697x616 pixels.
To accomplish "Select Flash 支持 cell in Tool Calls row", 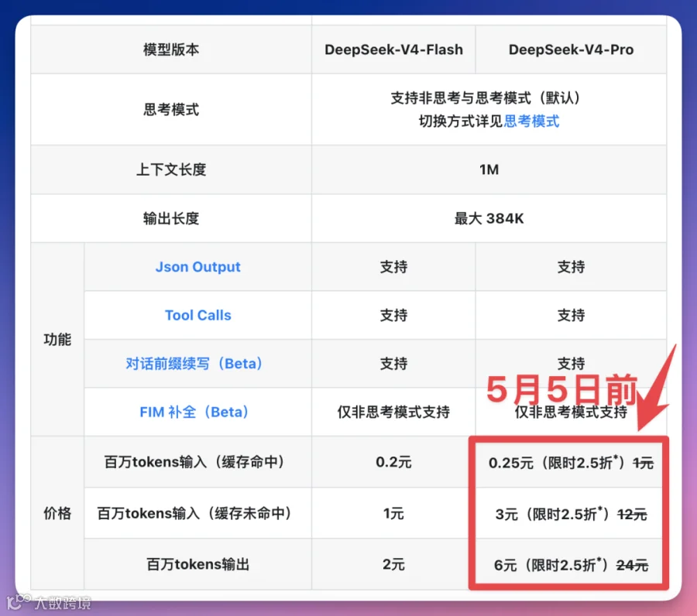I will pos(393,315).
